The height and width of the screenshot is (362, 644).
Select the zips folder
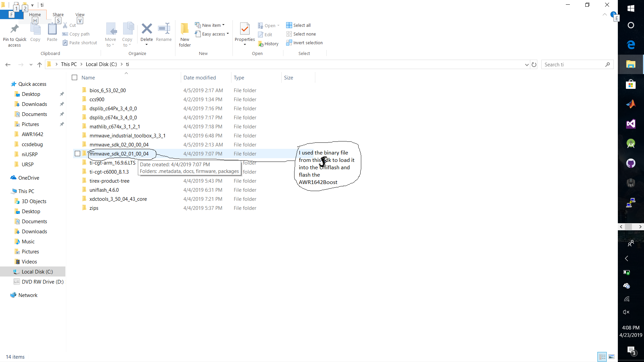94,208
